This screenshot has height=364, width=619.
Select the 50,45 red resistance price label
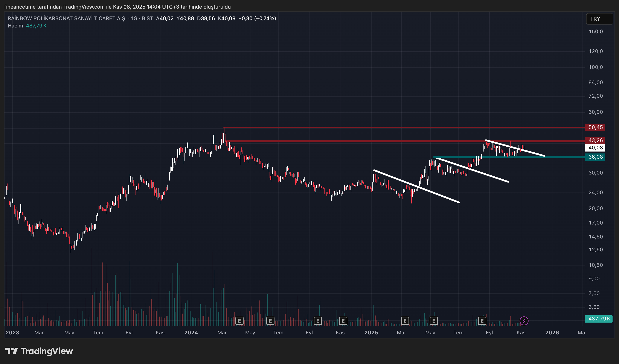[x=595, y=127]
